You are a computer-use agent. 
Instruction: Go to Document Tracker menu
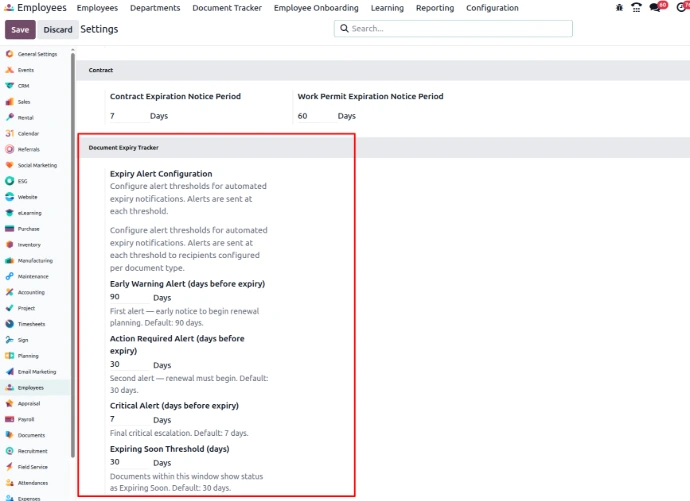(x=227, y=8)
